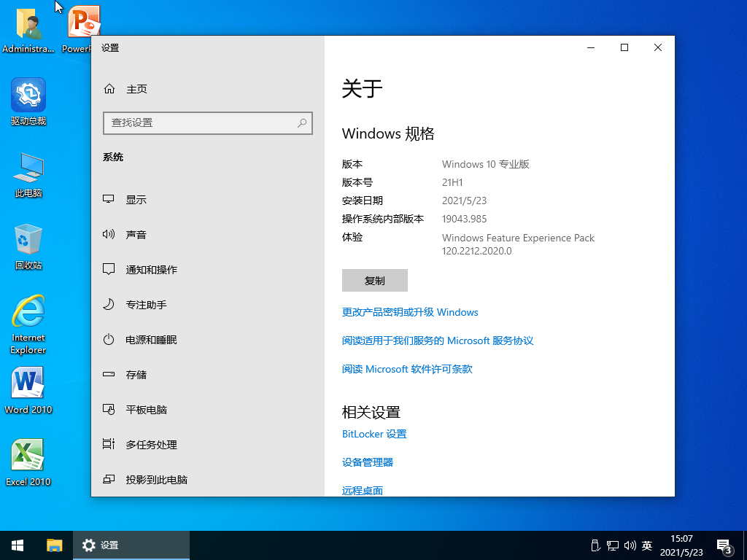Click the install date 2021/5/23

[x=464, y=201]
